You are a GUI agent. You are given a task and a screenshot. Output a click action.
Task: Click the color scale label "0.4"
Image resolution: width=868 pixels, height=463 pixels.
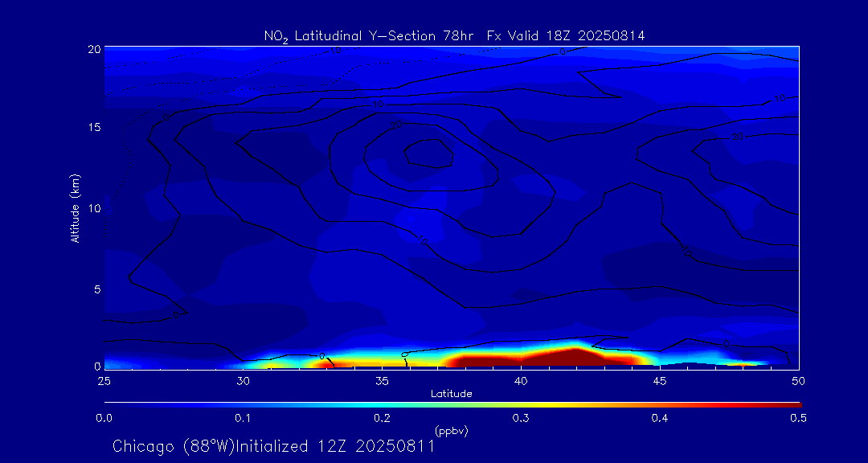click(660, 418)
